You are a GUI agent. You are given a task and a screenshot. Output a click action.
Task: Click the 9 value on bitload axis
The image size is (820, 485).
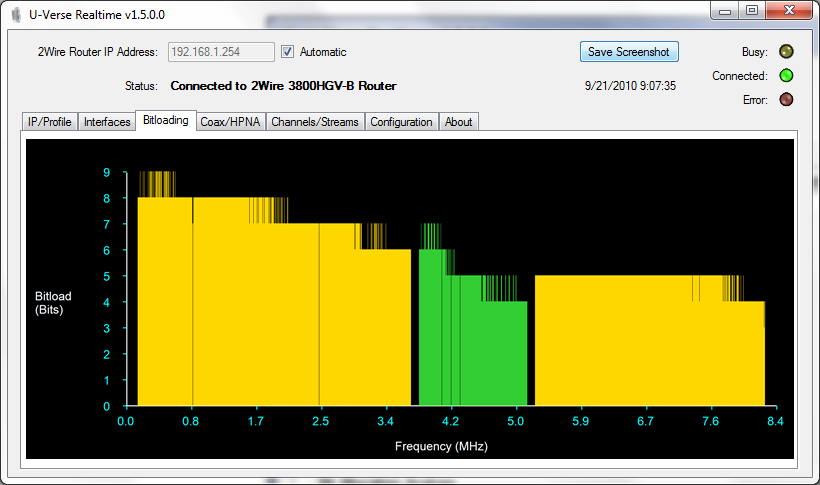pyautogui.click(x=107, y=172)
